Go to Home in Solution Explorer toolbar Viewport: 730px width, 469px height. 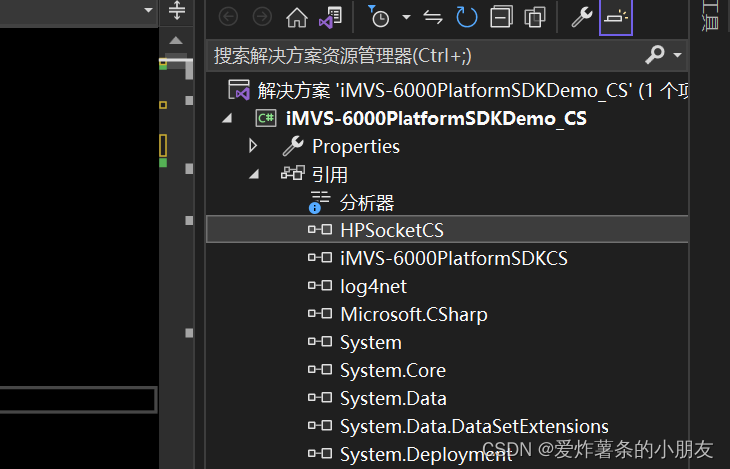297,18
